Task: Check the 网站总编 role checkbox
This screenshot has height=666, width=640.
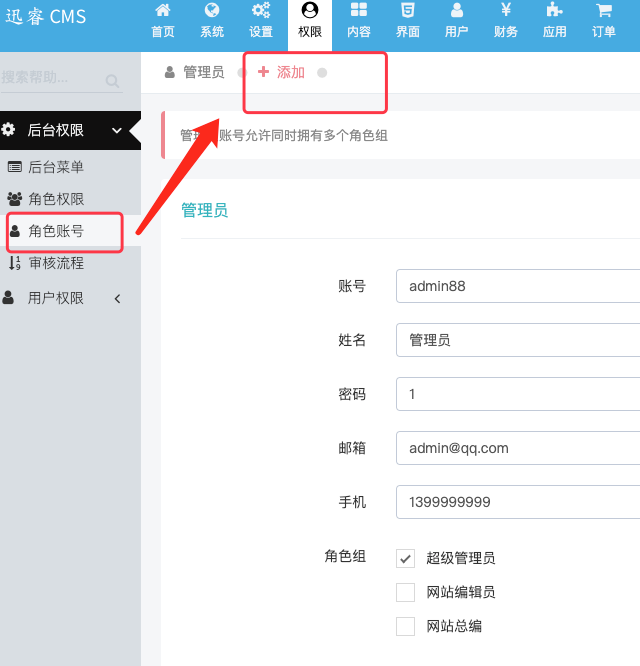Action: pyautogui.click(x=405, y=626)
